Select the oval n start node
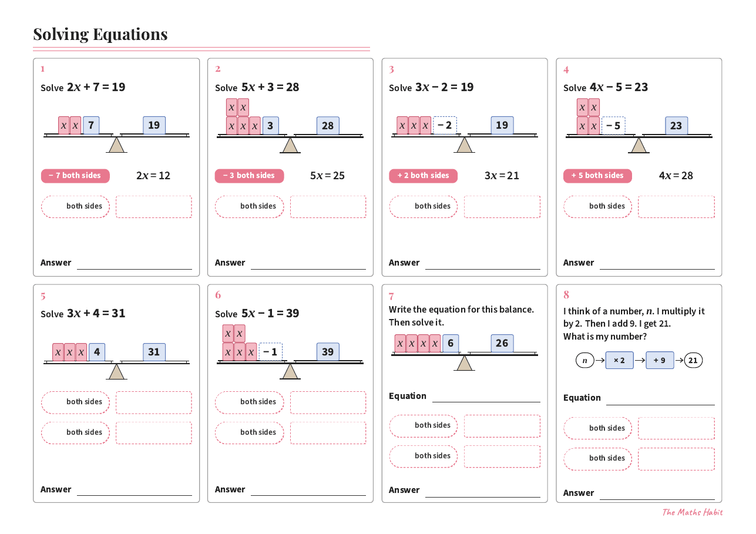 pyautogui.click(x=585, y=360)
